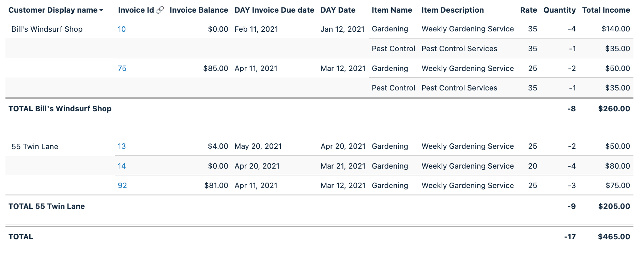Open invoice 92 link
Screen dimensions: 644x256
[x=122, y=186]
